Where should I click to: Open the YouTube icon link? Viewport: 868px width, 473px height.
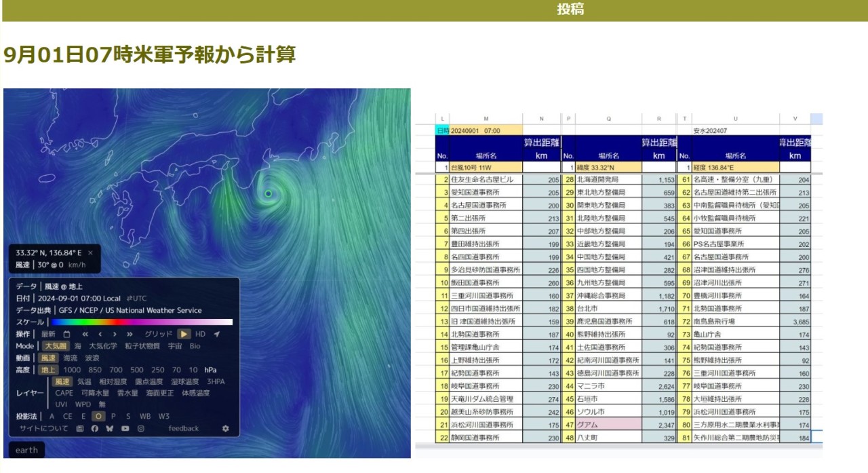(x=125, y=428)
